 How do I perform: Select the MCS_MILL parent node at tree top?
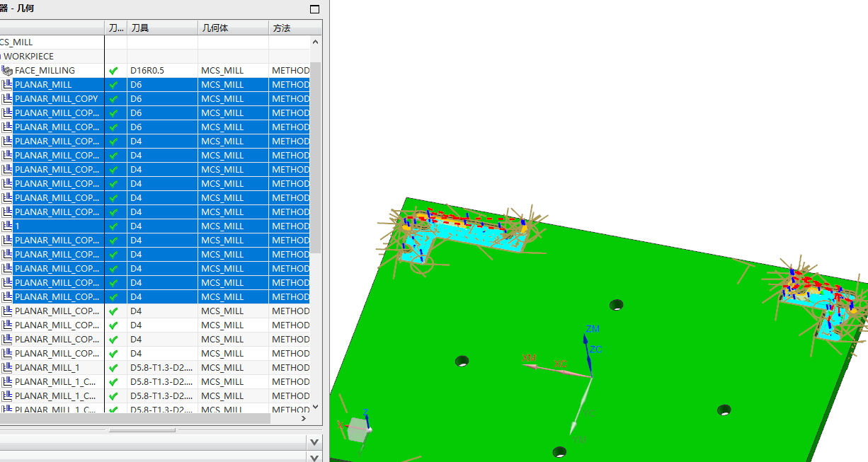point(16,42)
